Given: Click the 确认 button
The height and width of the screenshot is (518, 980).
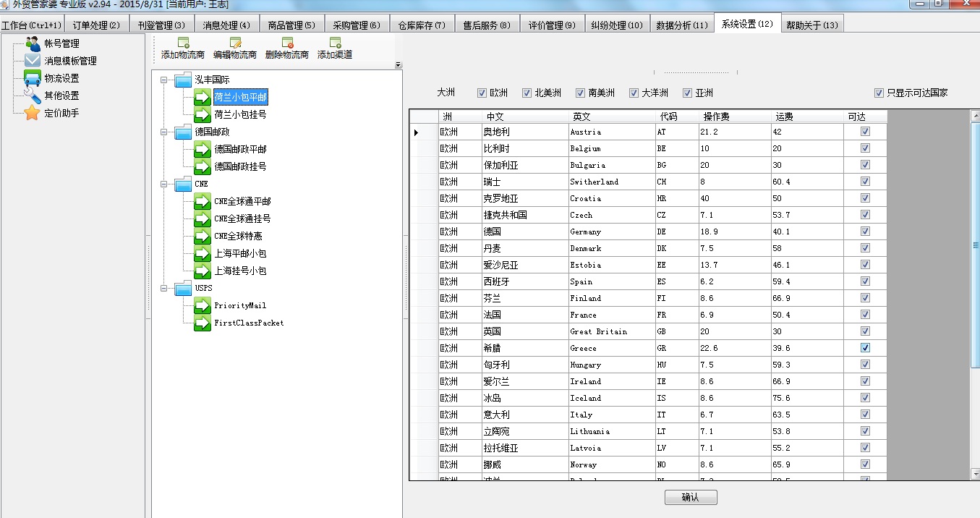Looking at the screenshot, I should (691, 497).
